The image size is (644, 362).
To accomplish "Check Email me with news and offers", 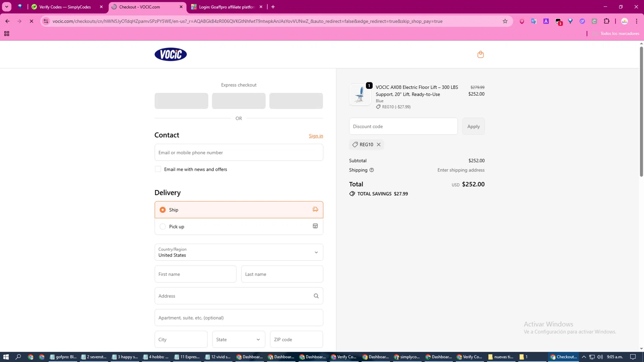I will tap(158, 169).
